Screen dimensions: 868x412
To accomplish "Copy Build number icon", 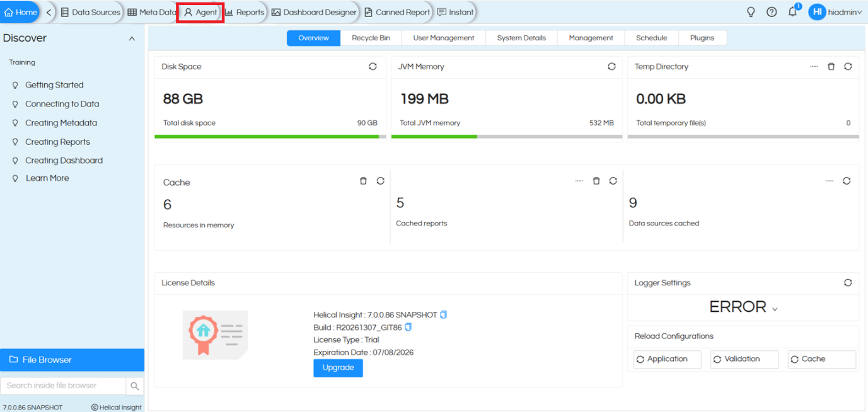I will tap(408, 327).
